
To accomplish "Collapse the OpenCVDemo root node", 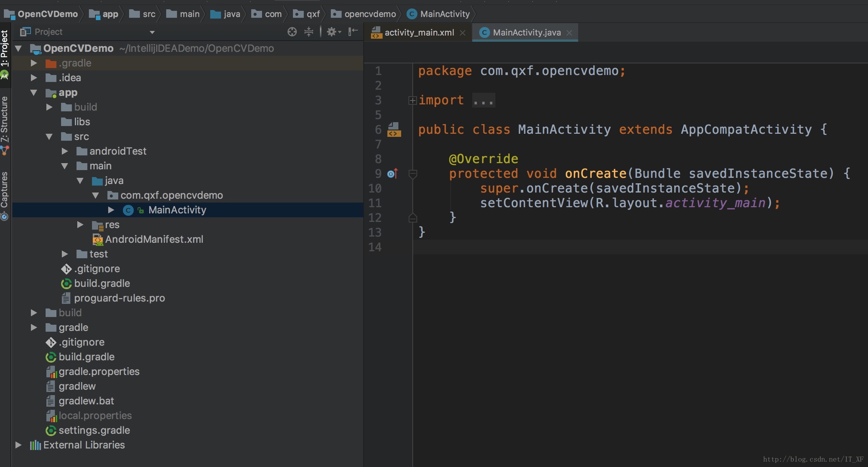I will click(x=18, y=48).
